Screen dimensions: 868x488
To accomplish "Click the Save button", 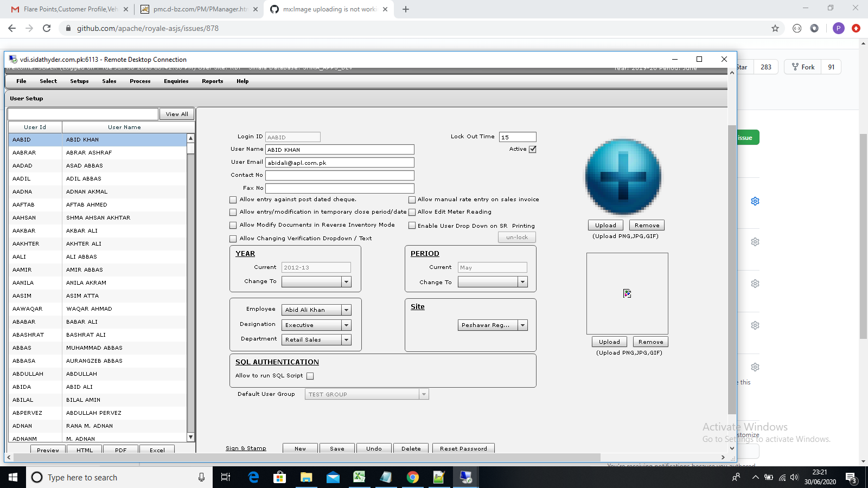I will tap(337, 448).
